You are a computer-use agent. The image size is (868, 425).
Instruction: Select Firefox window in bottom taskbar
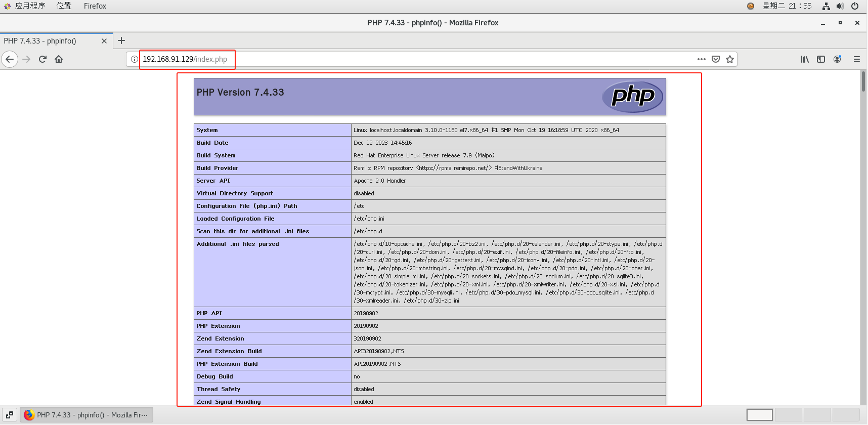tap(86, 415)
